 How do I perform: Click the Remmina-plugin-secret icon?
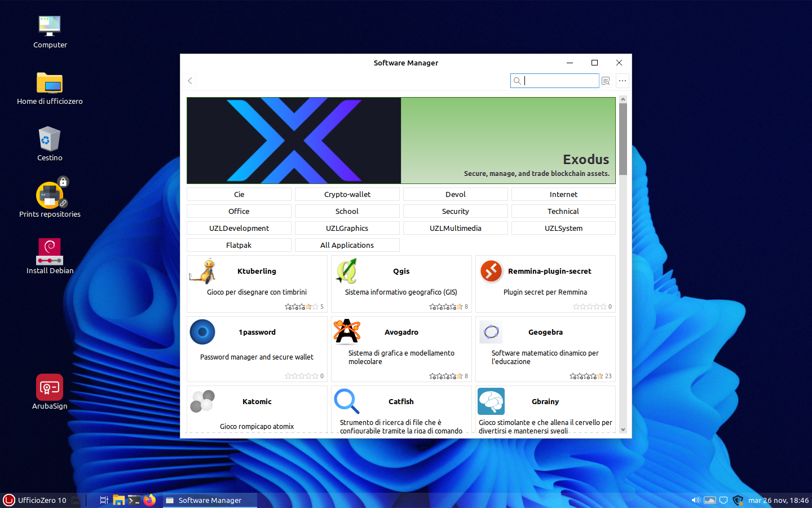coord(491,271)
